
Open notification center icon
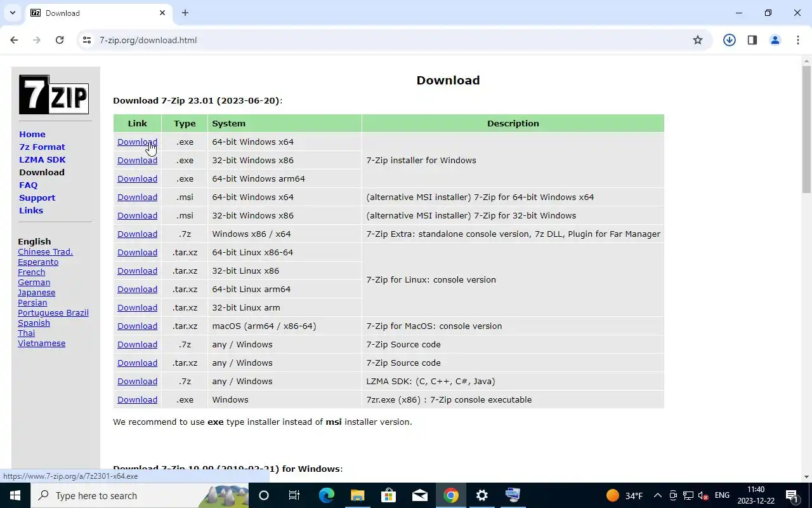pyautogui.click(x=793, y=495)
